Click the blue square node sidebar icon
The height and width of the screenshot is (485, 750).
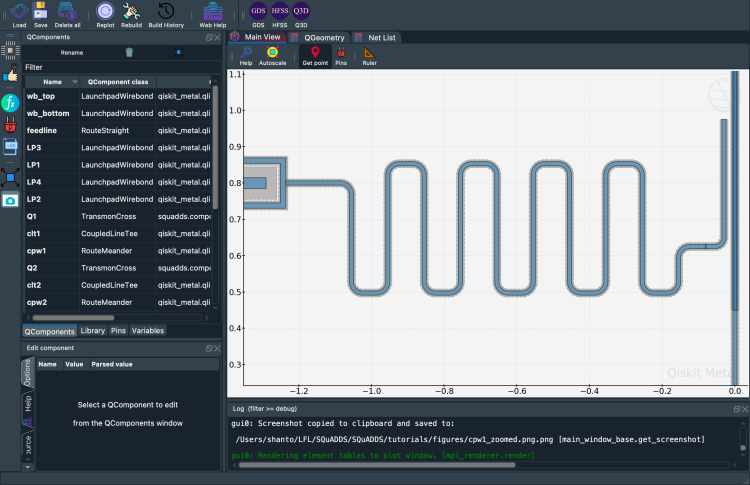pyautogui.click(x=10, y=177)
